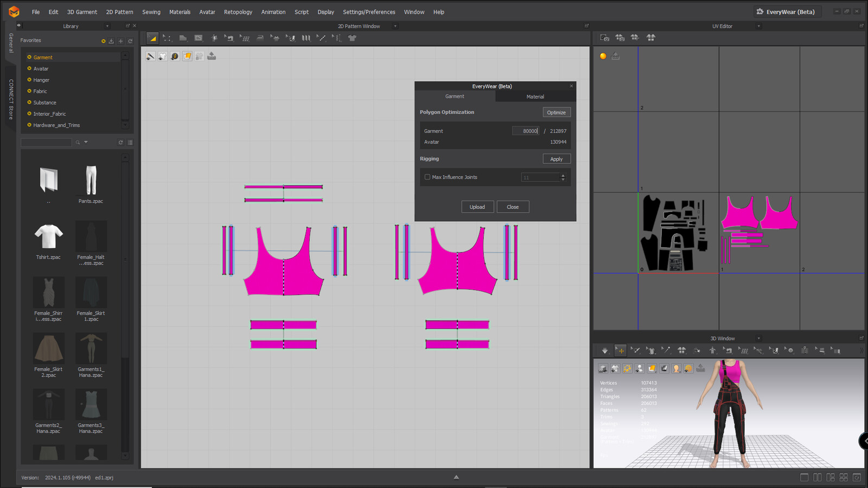
Task: Open the 3D Garment menu
Action: [x=82, y=12]
